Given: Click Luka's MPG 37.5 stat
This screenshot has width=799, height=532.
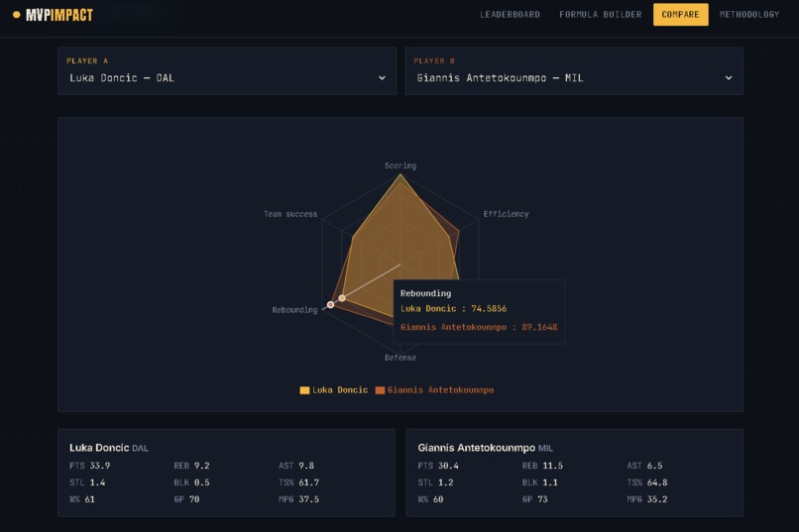Looking at the screenshot, I should click(x=298, y=499).
